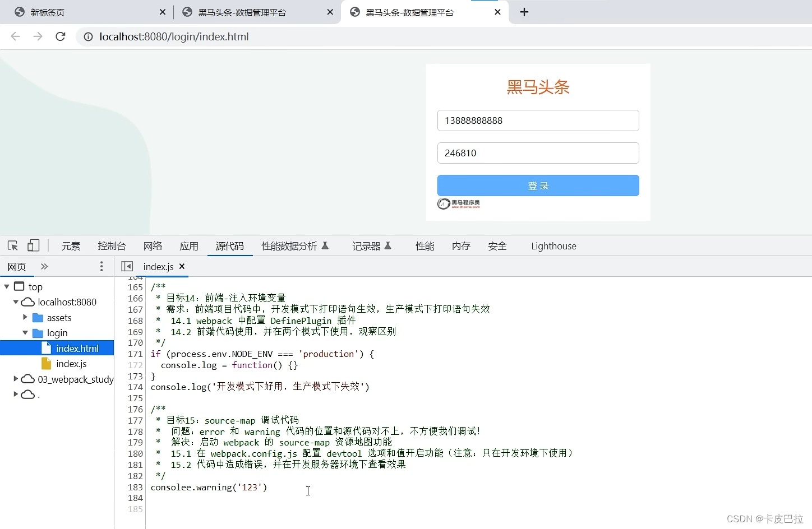Screen dimensions: 812x529
Task: Toggle the file navigator sidebar icon
Action: (127, 266)
